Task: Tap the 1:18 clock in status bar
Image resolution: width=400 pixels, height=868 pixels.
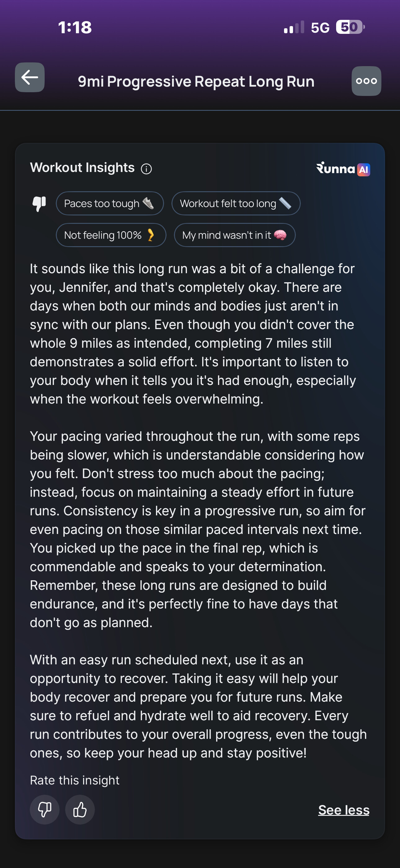Action: (75, 27)
